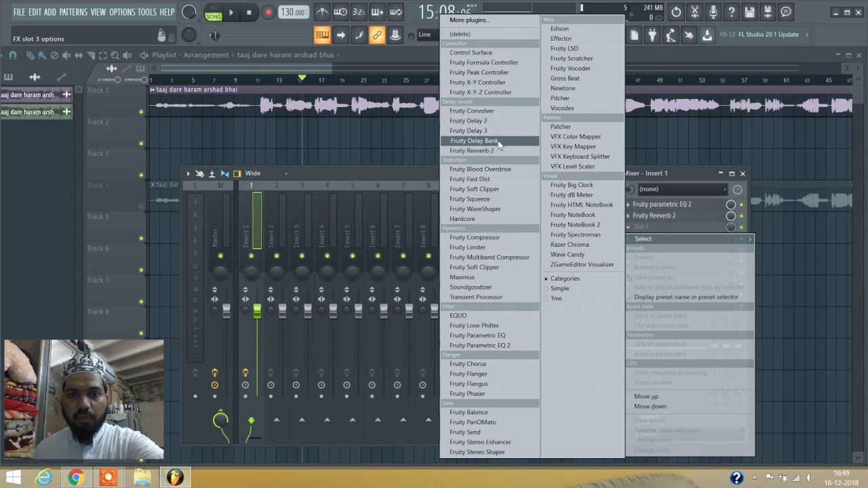This screenshot has height=488, width=868.
Task: Select the Simple view radio option
Action: coord(556,289)
